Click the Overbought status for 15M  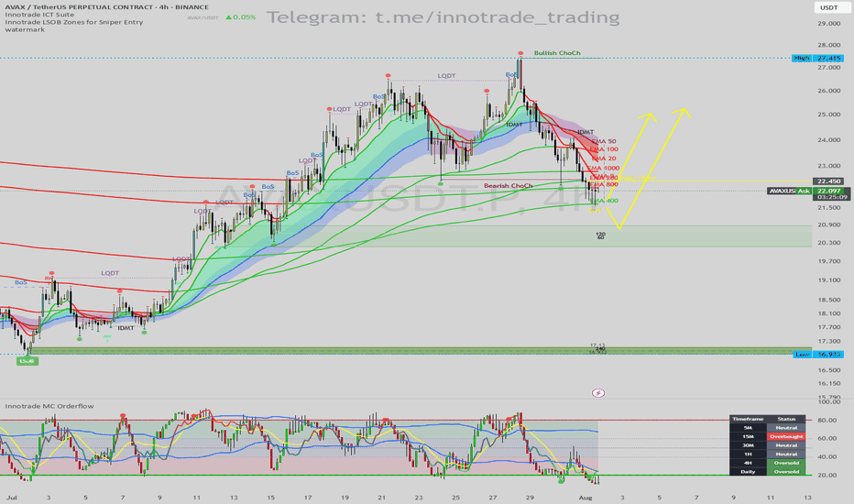point(786,436)
